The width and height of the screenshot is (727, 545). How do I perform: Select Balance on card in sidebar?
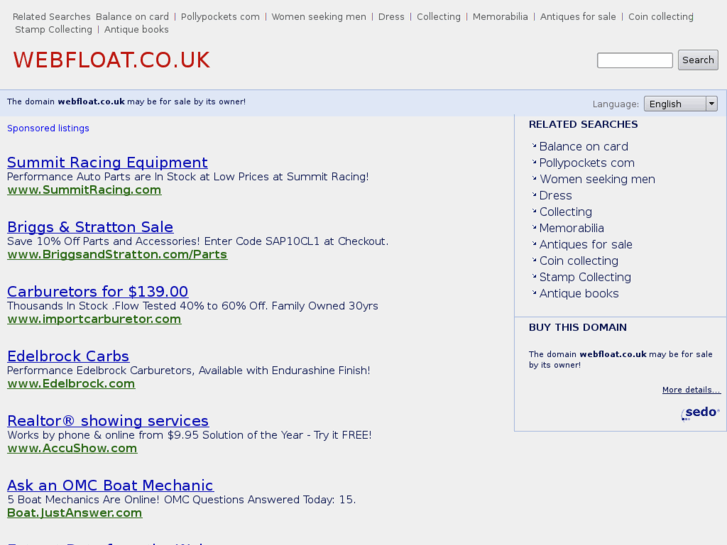coord(583,147)
